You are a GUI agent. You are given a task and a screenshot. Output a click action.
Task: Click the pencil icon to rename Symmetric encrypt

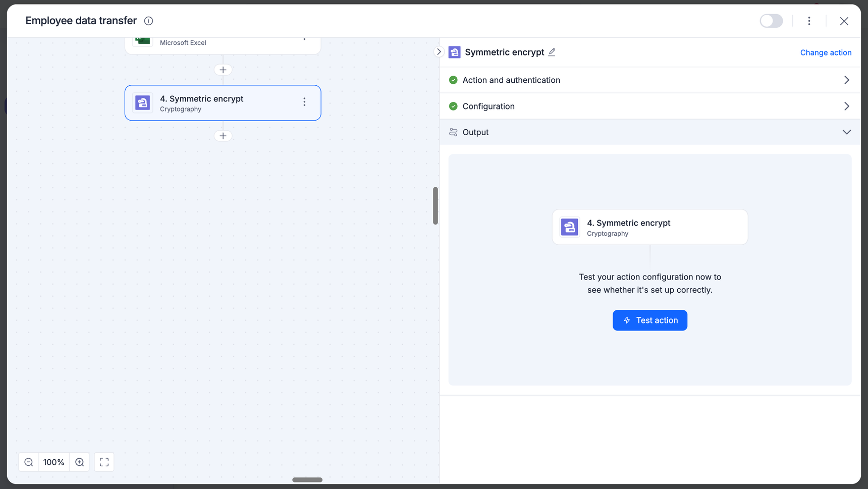coord(552,52)
